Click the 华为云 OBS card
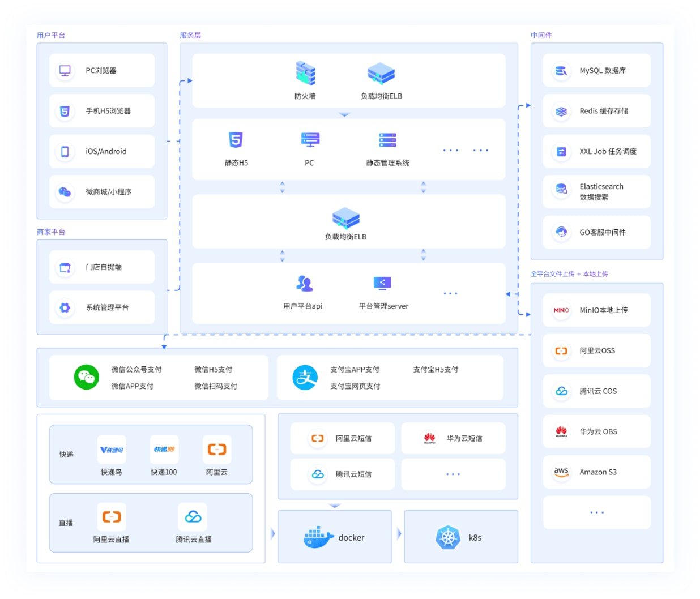Viewport: 700px width, 599px height. point(597,431)
